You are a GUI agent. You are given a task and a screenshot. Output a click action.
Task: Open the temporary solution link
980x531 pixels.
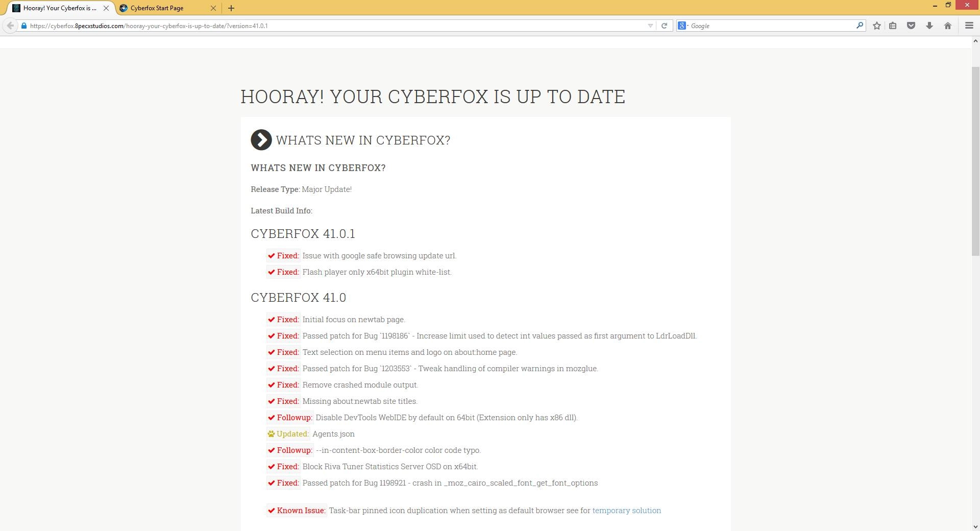point(626,511)
